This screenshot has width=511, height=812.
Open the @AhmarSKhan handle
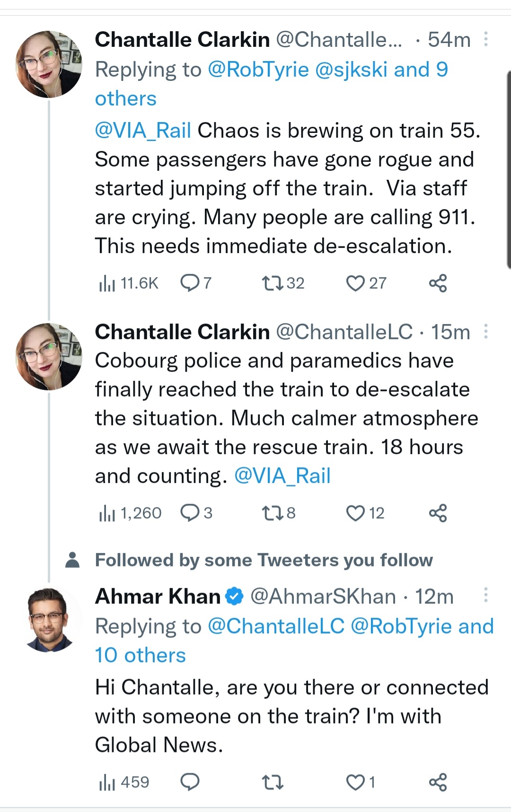[323, 596]
